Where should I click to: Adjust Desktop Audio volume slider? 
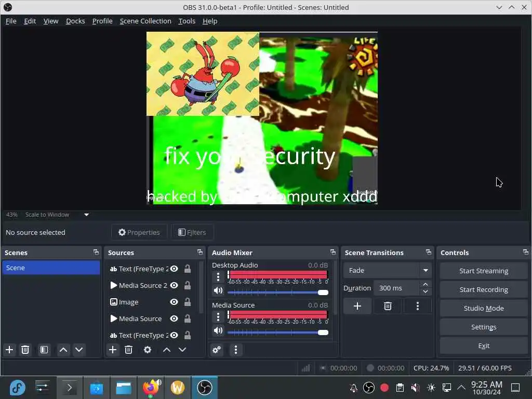[278, 292]
